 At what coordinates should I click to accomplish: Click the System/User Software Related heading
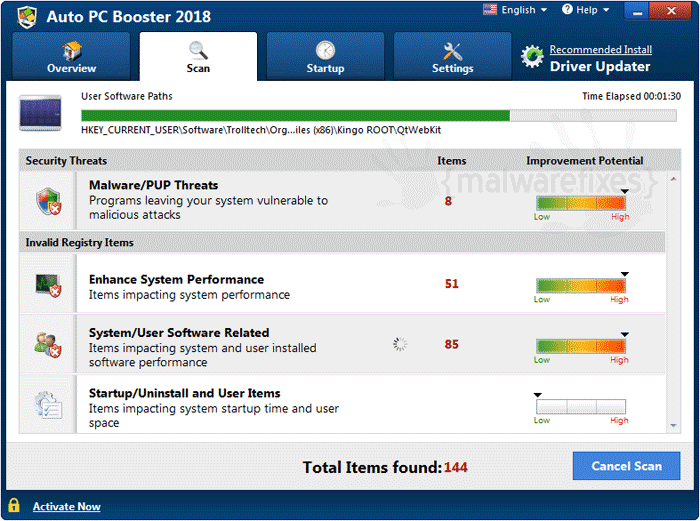(x=179, y=333)
